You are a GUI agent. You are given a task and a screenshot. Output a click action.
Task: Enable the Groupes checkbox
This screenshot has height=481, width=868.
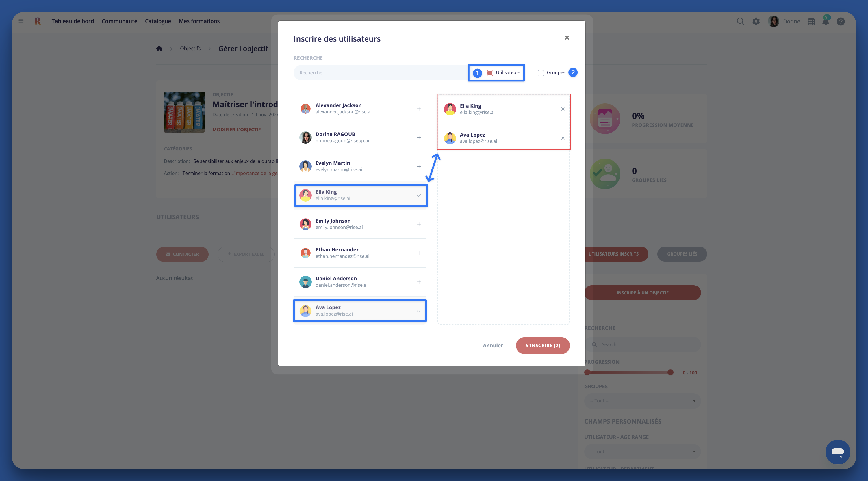point(541,73)
